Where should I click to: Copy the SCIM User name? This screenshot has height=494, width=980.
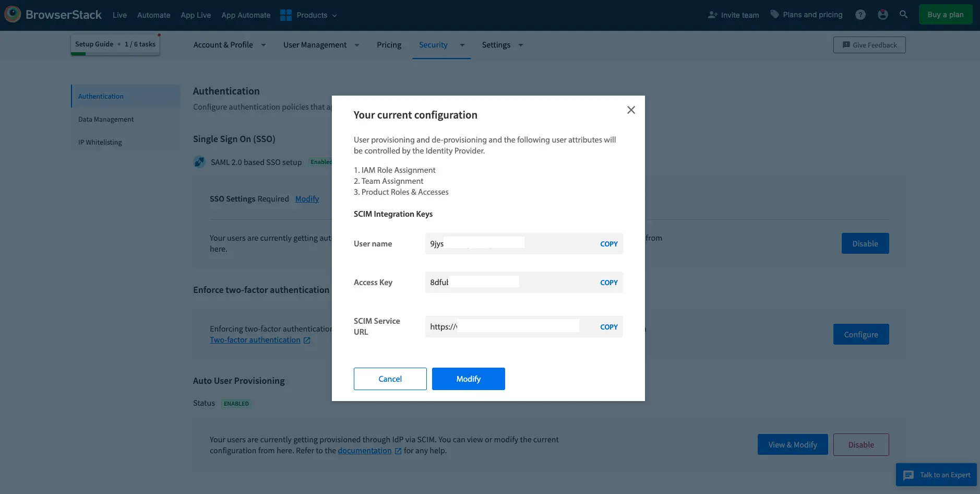tap(608, 244)
